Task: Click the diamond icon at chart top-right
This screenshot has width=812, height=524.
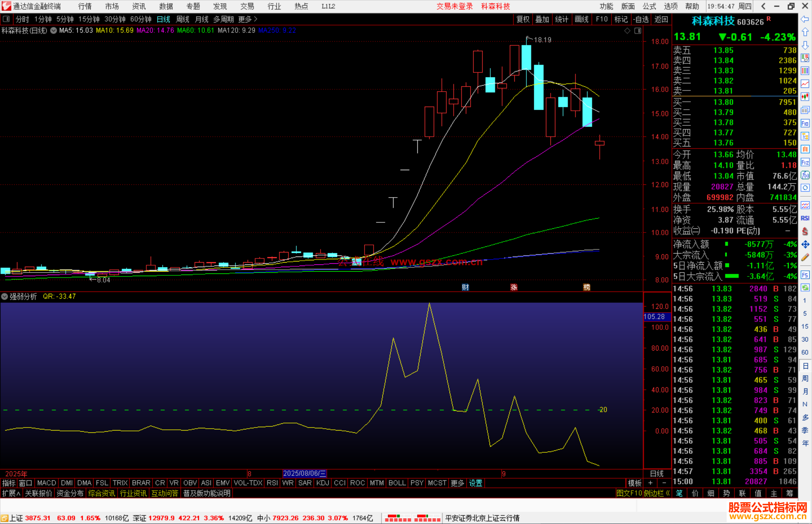Action: click(x=627, y=31)
